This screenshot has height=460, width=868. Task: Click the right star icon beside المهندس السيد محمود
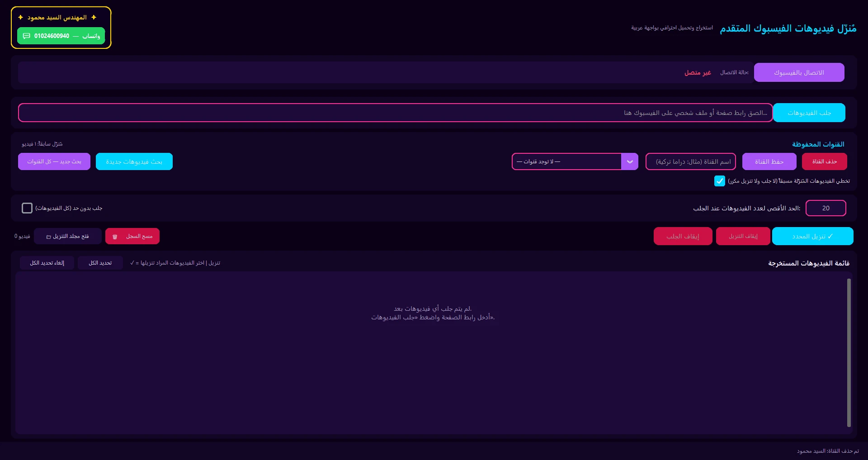pyautogui.click(x=94, y=17)
